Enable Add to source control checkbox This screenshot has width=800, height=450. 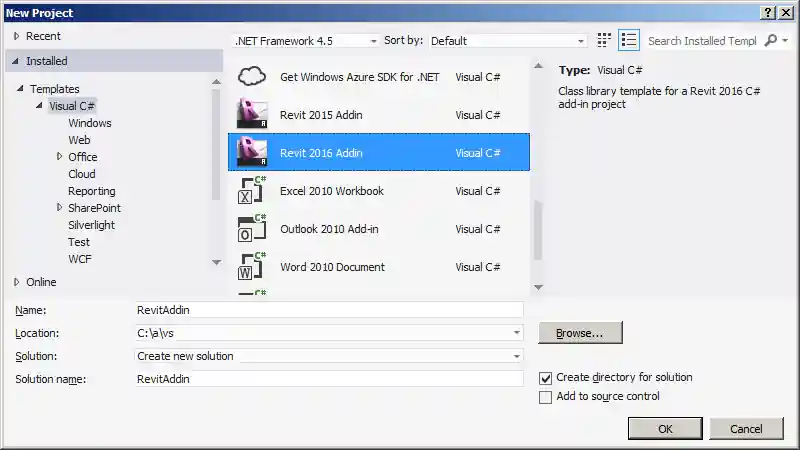click(x=545, y=397)
